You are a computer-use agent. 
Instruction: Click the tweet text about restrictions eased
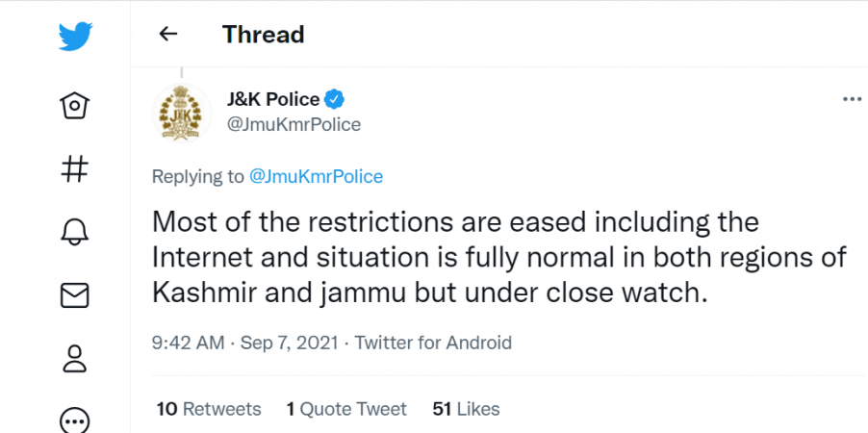pos(498,258)
